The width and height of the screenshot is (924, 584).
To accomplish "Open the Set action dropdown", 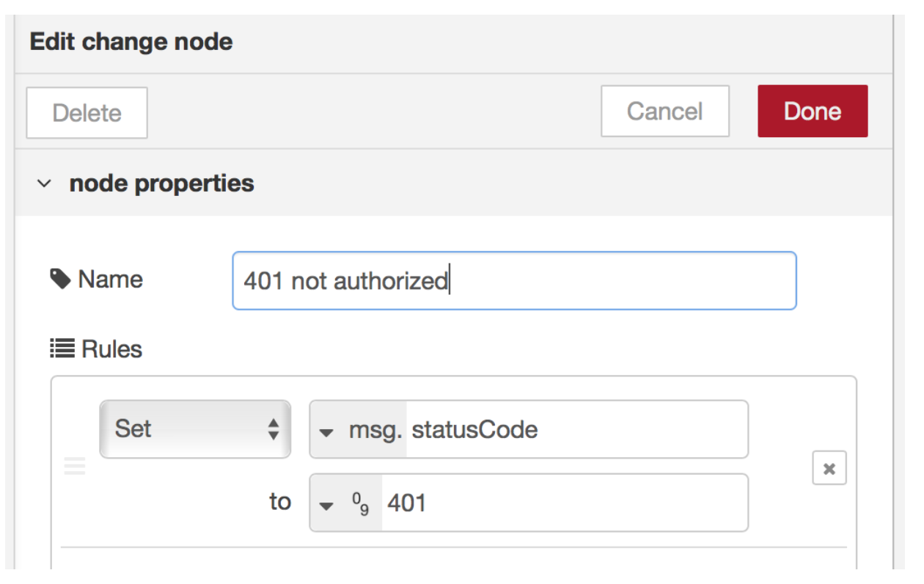I will pyautogui.click(x=194, y=429).
